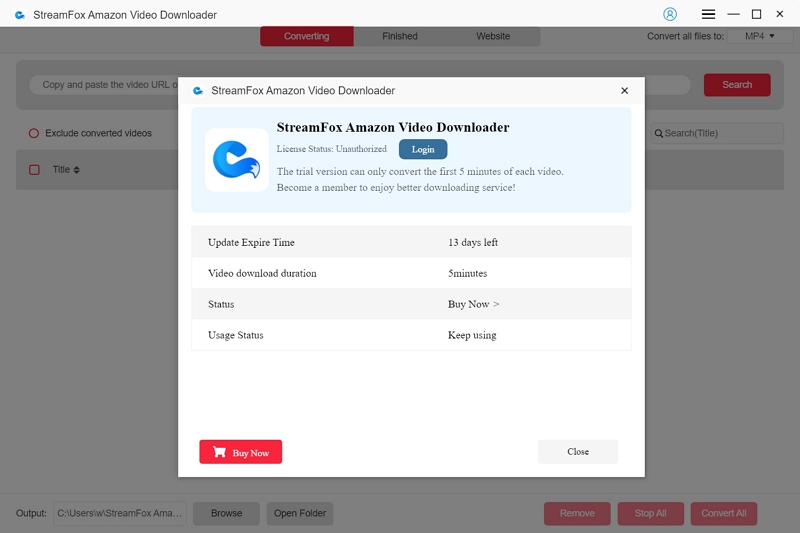
Task: Open the hamburger menu icon
Action: point(708,14)
